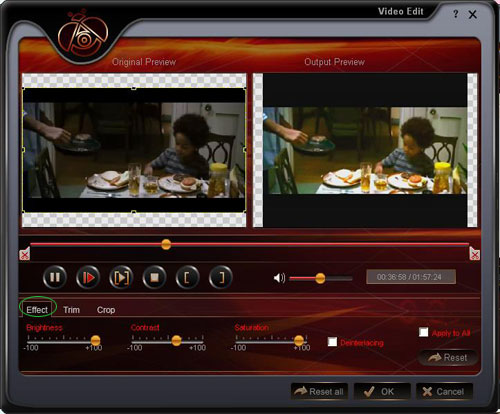Image resolution: width=500 pixels, height=414 pixels.
Task: Click the playback timeline position knob
Action: click(166, 245)
